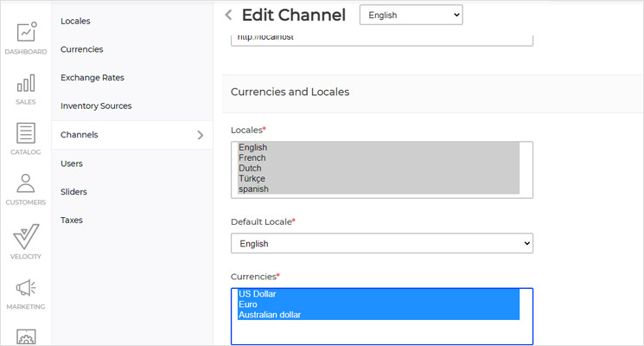Open Sliders in settings menu

(73, 192)
